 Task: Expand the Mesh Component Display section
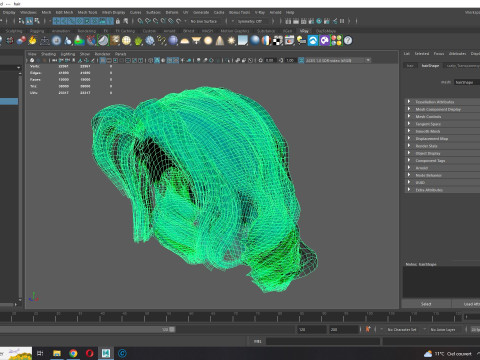(x=442, y=109)
